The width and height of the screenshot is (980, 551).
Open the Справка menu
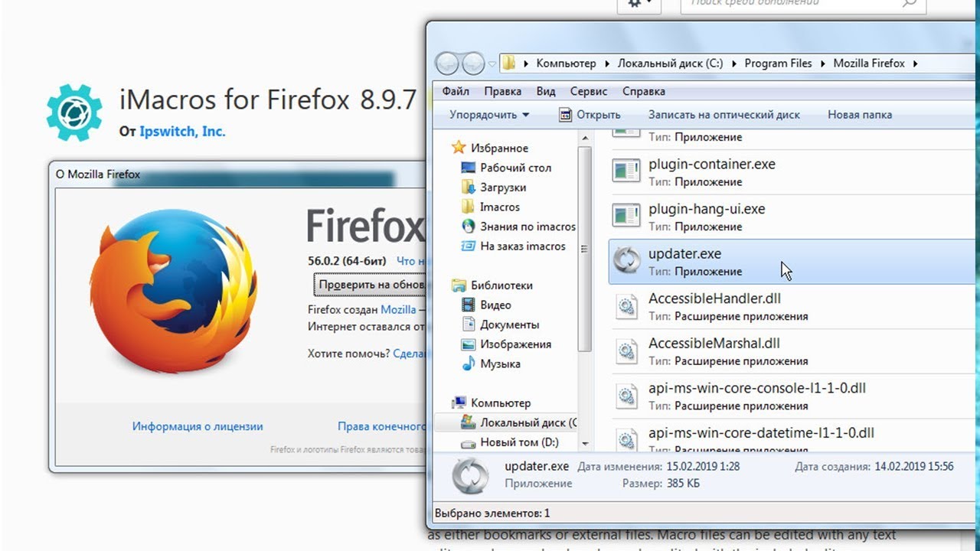click(x=644, y=91)
